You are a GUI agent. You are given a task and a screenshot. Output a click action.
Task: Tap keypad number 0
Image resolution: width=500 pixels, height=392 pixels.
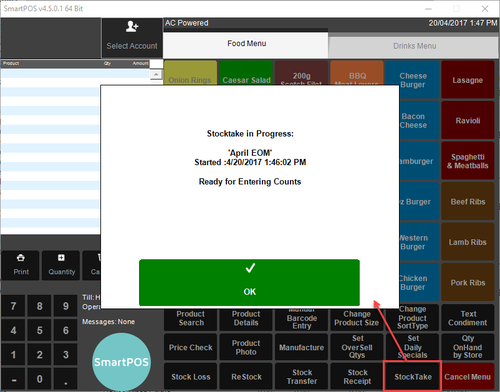[x=39, y=379]
